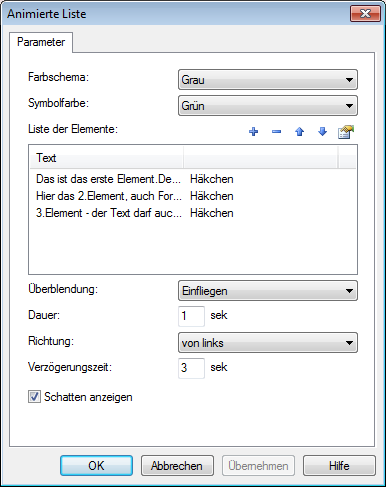Click the Abbrechen button
The width and height of the screenshot is (386, 487).
click(x=177, y=465)
